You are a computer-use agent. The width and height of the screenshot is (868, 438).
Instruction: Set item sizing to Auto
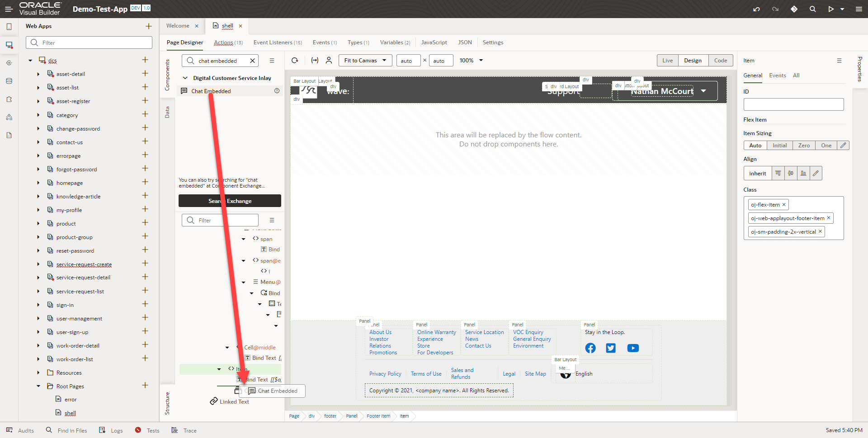pyautogui.click(x=755, y=146)
